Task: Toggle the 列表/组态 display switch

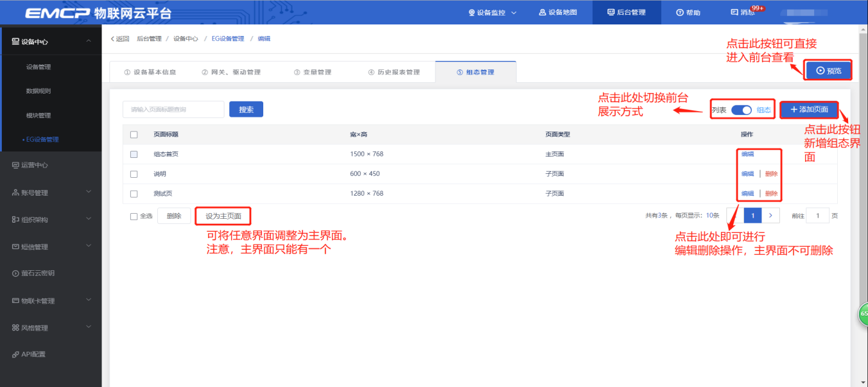Action: [742, 110]
